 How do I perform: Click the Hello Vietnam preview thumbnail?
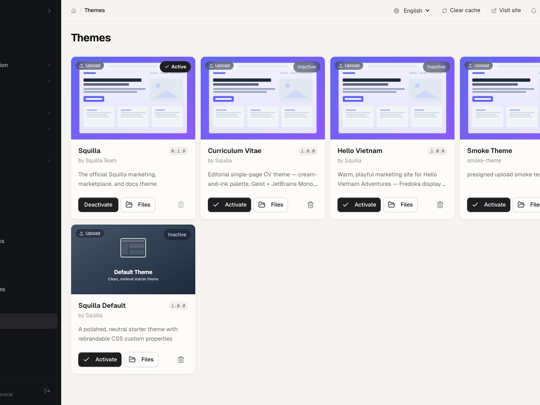click(392, 98)
